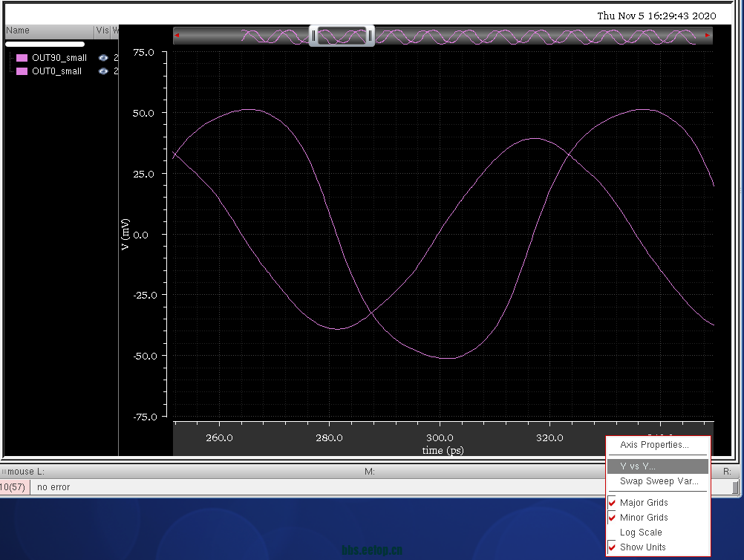Click the time (ps) x-axis label

pyautogui.click(x=443, y=450)
